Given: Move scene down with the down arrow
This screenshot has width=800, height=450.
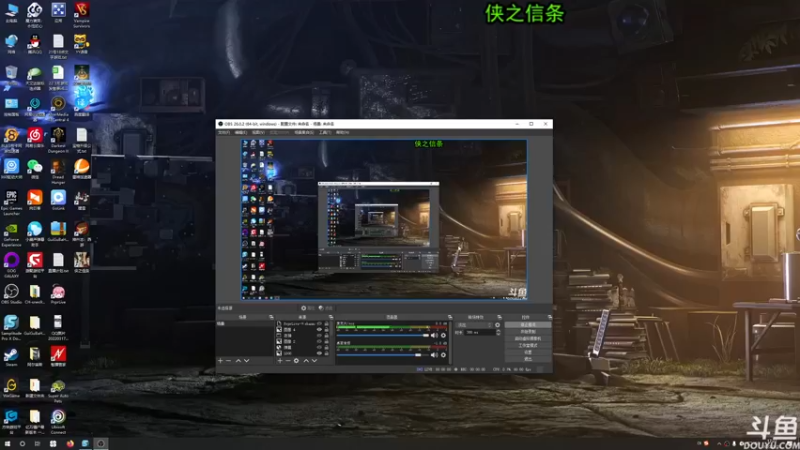Looking at the screenshot, I should (x=246, y=361).
